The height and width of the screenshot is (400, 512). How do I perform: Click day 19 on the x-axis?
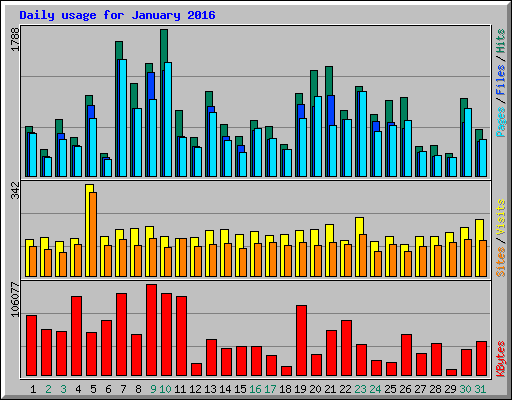click(x=300, y=389)
